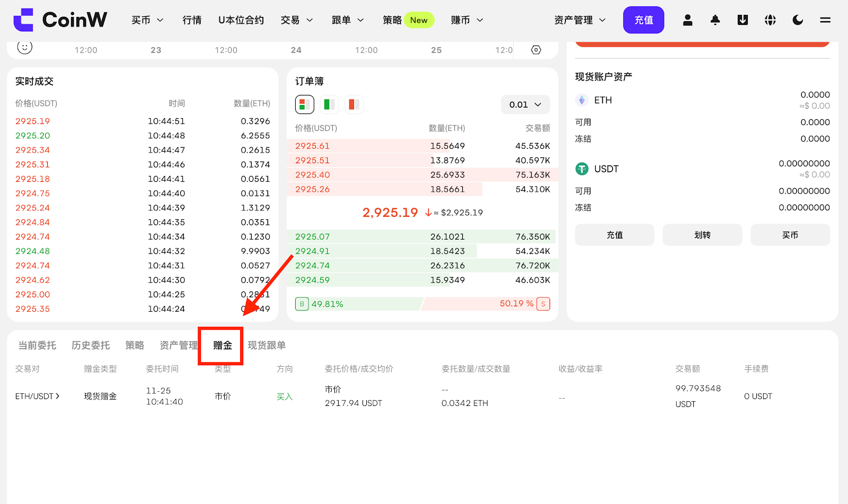Open the notifications bell
Image resolution: width=848 pixels, height=504 pixels.
715,20
